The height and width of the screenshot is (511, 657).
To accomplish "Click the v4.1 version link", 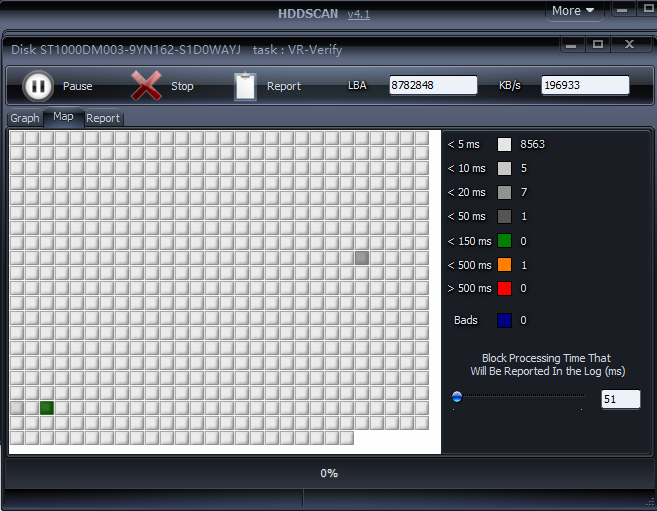I will (359, 14).
